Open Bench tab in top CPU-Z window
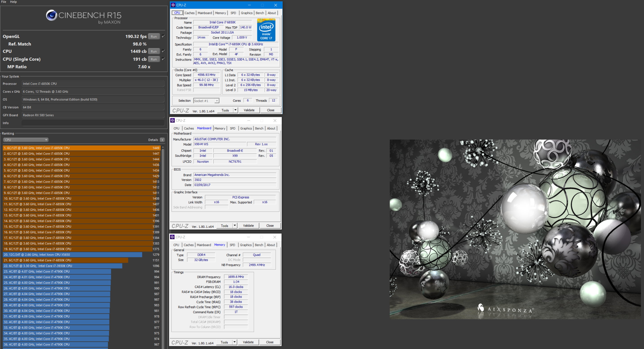Image resolution: width=644 pixels, height=349 pixels. coord(260,13)
